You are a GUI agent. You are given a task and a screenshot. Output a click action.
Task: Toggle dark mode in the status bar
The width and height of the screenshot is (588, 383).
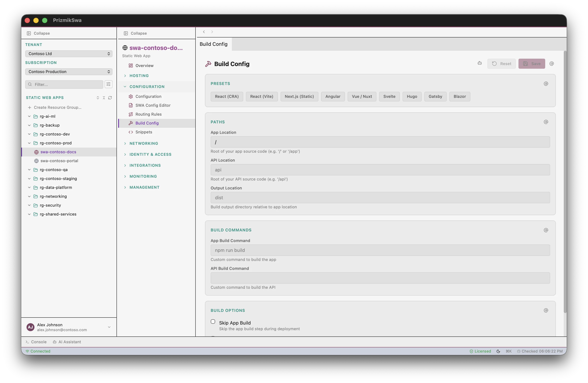pyautogui.click(x=498, y=351)
